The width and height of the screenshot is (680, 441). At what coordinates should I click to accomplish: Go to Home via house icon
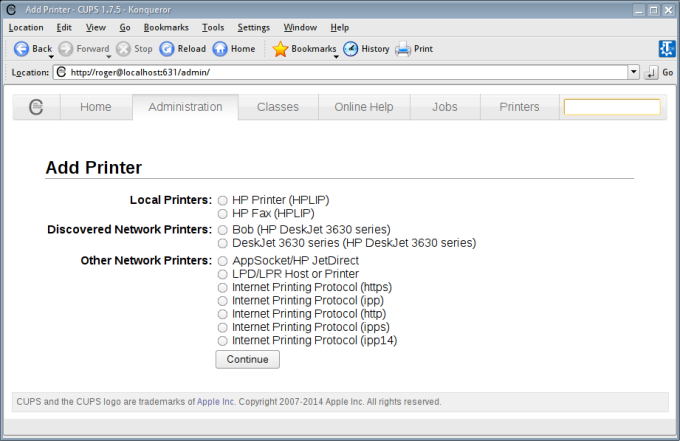click(x=220, y=49)
